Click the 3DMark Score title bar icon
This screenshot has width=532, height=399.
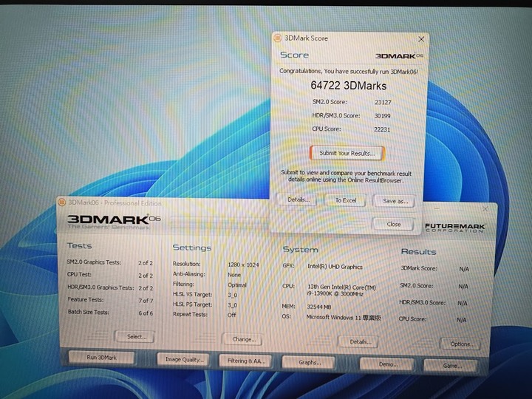(x=278, y=38)
